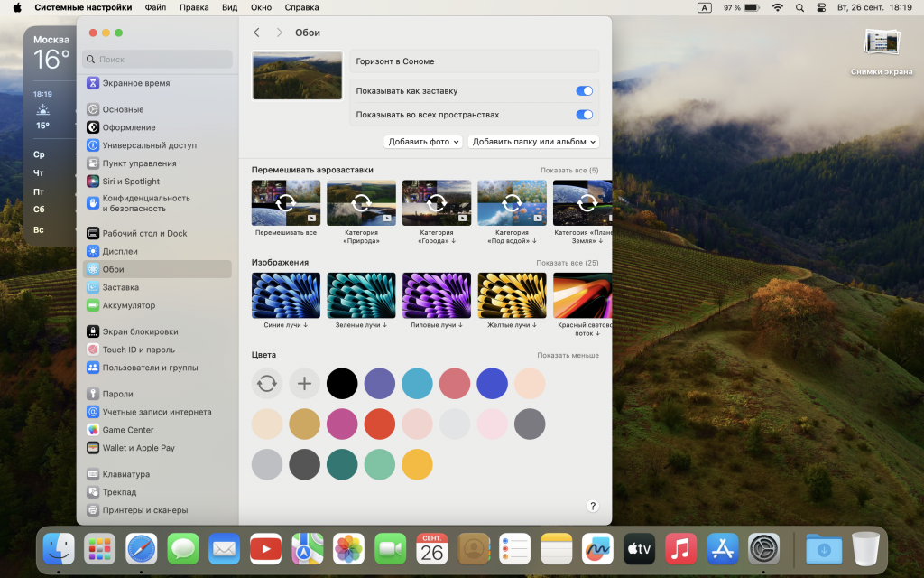Choose the black color swatch

point(342,384)
